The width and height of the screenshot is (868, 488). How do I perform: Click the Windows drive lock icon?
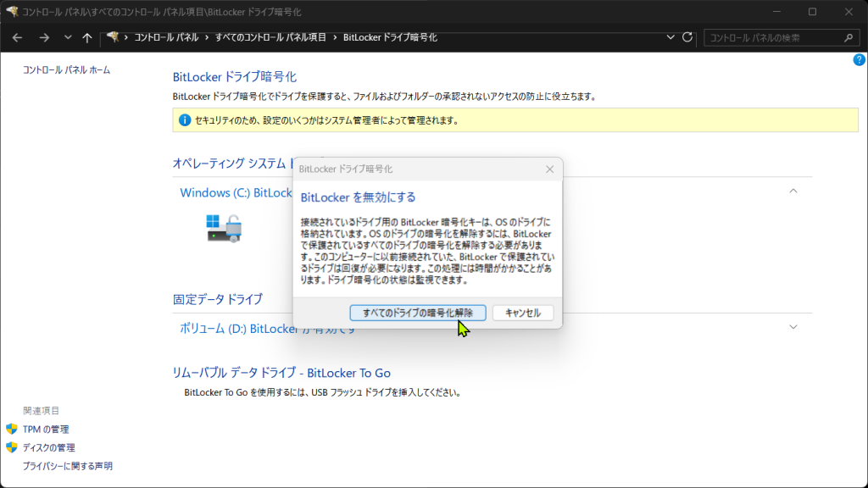225,228
